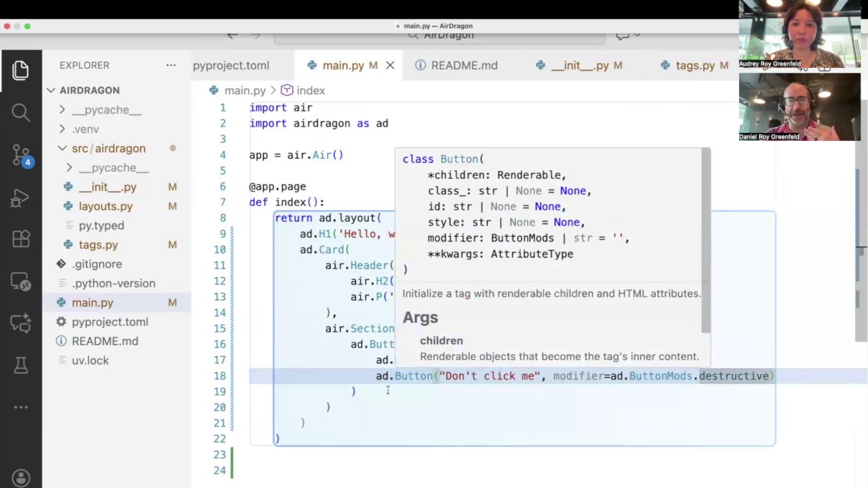Open layouts.py from the file tree

coord(105,206)
